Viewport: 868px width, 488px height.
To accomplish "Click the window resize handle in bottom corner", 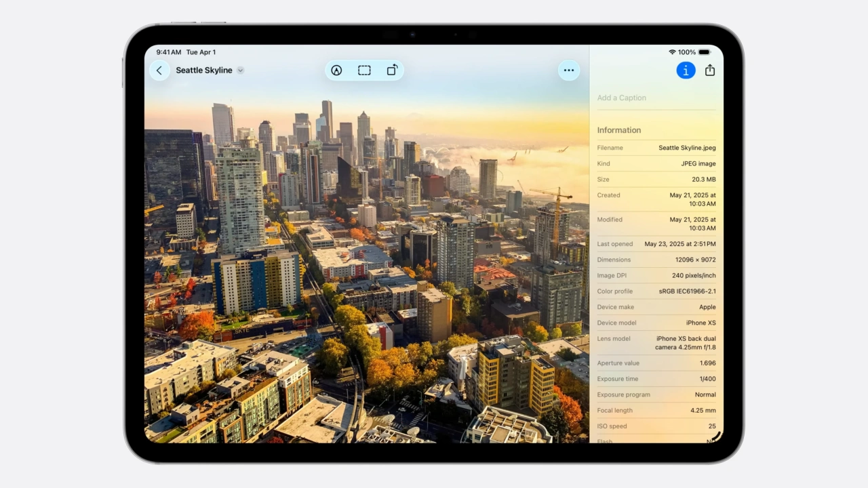I will coord(717,436).
